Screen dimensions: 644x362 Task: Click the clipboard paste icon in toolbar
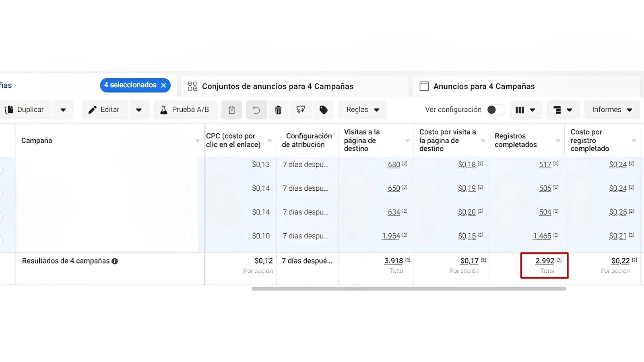231,110
